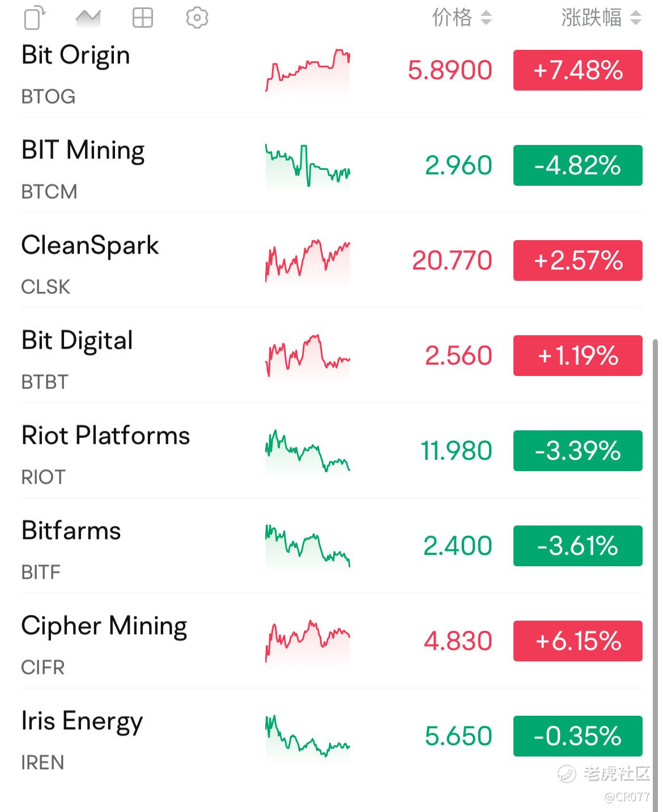This screenshot has width=663, height=812.
Task: Sort list by 涨跌幅 column arrows
Action: click(636, 18)
